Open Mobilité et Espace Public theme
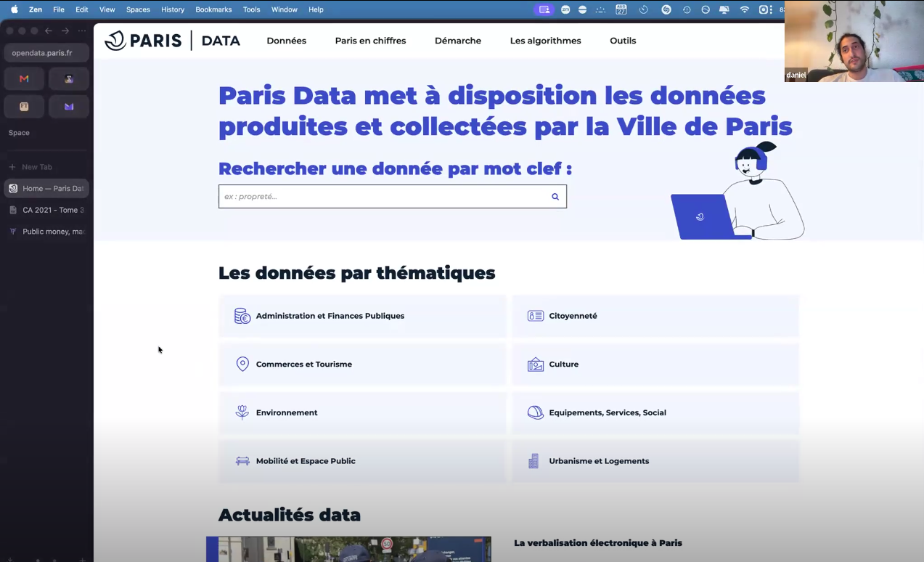This screenshot has height=562, width=924. click(362, 461)
